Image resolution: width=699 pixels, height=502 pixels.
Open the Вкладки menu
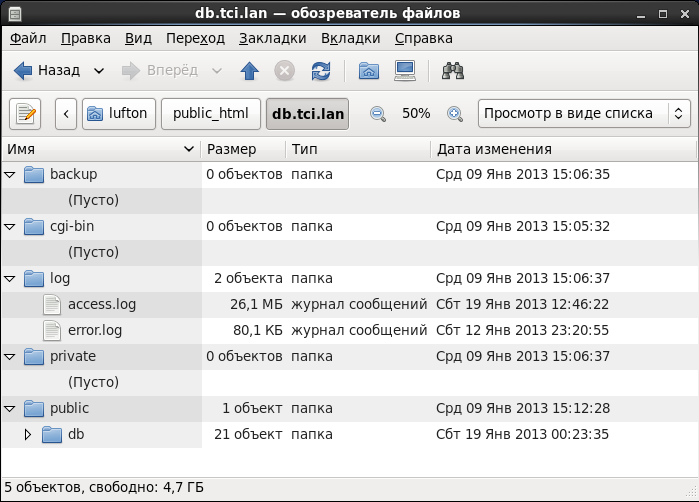tap(350, 38)
